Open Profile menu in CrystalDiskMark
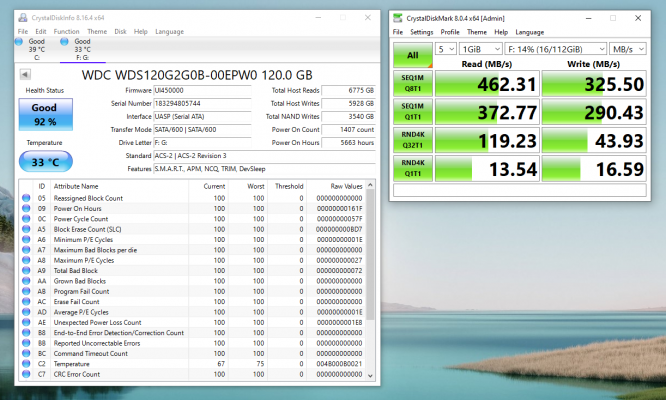Image resolution: width=666 pixels, height=400 pixels. pos(450,32)
